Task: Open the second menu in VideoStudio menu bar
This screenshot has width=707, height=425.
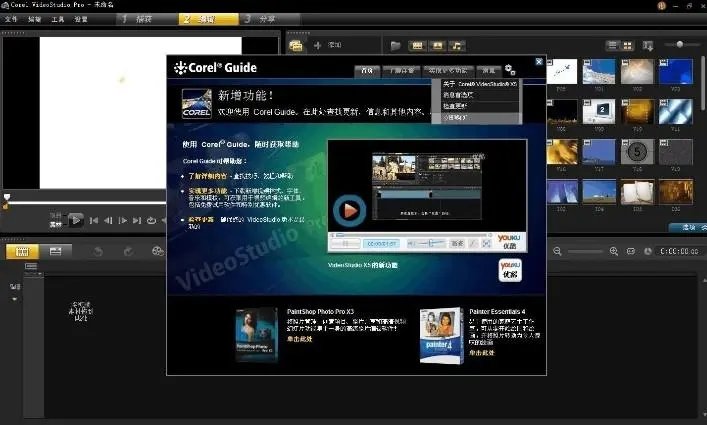Action: (34, 19)
